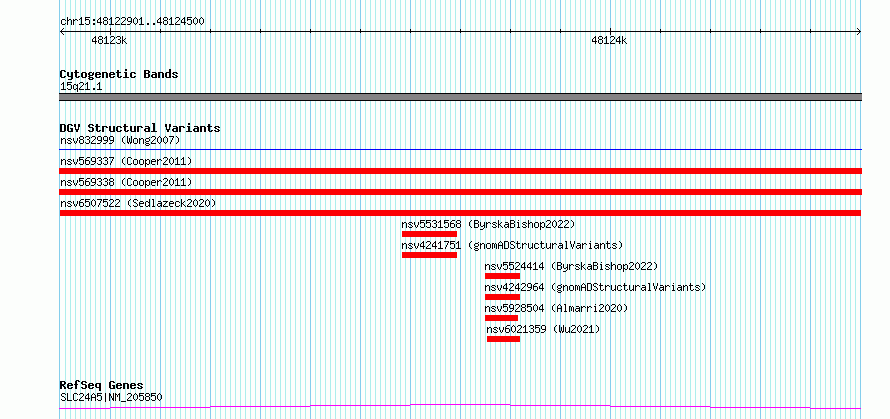Click the left arrow end of the ruler

62,32
